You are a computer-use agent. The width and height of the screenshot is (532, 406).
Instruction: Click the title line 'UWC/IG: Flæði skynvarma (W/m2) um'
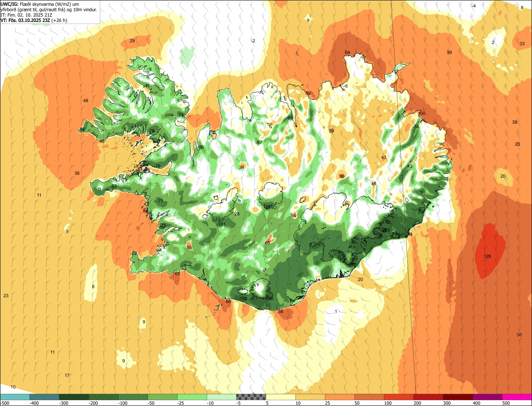(40, 4)
